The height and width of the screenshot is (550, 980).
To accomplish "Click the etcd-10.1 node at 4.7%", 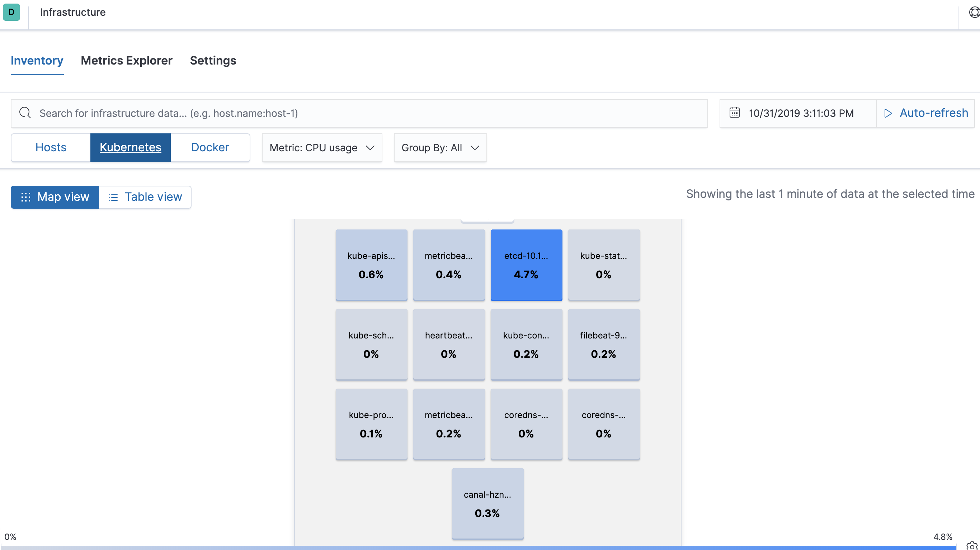I will point(526,265).
